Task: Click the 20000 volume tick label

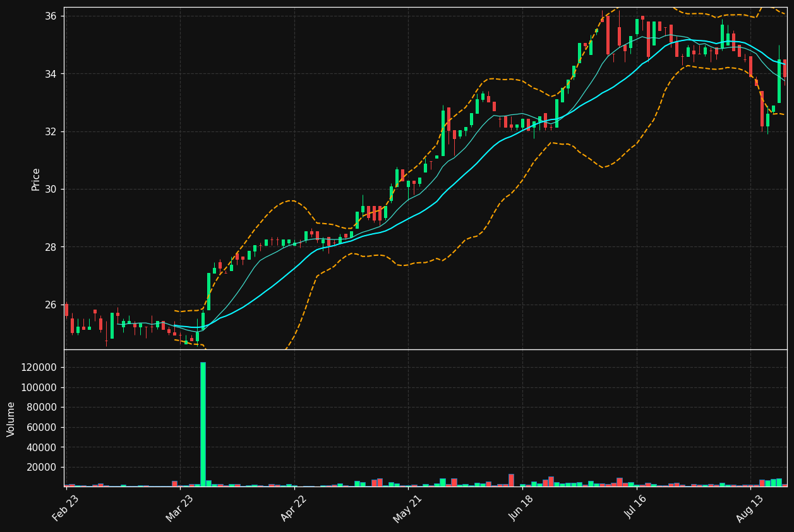Action: coord(42,468)
